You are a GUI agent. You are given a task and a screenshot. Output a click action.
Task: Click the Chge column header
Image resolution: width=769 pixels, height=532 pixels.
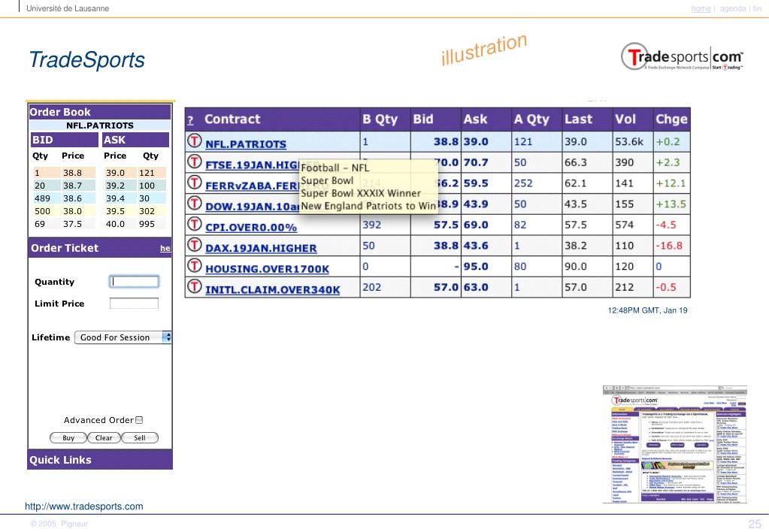[x=671, y=119]
